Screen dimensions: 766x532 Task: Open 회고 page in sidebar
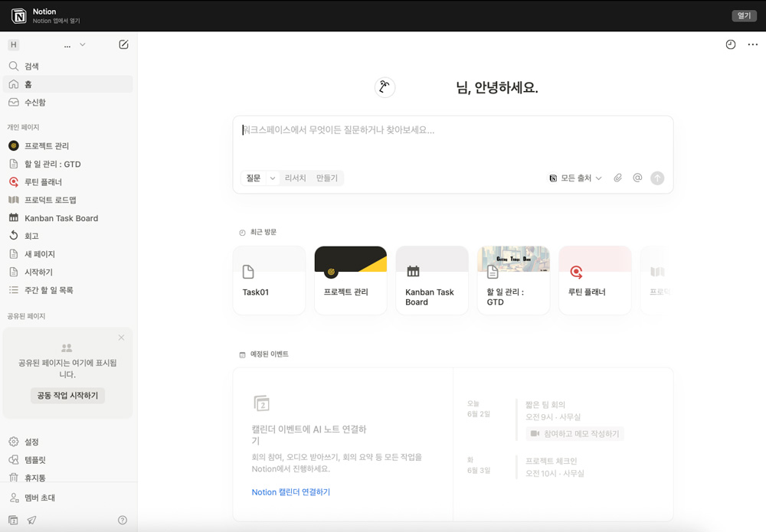[68, 236]
